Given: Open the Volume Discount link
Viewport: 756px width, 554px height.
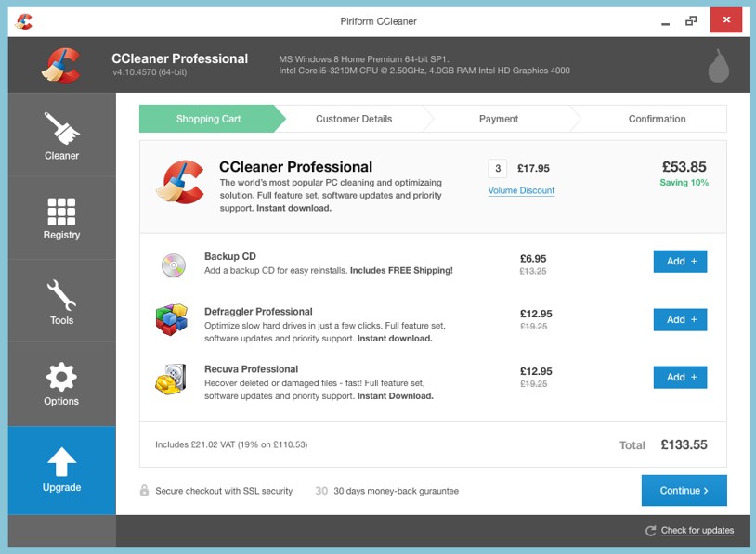Looking at the screenshot, I should 521,190.
